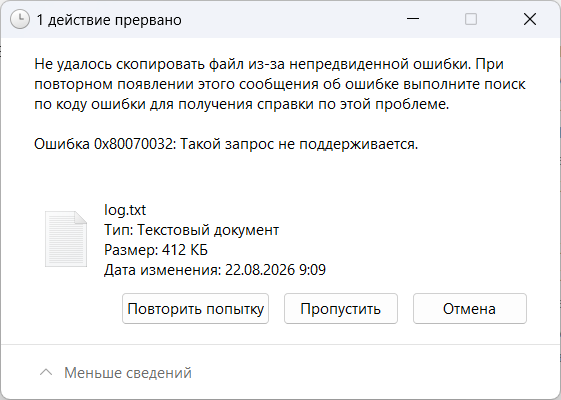This screenshot has width=561, height=400.
Task: Click the "1 действие прервано" window title
Action: point(109,20)
